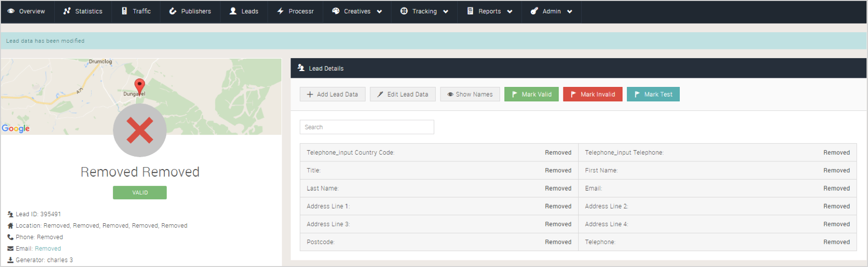The height and width of the screenshot is (267, 868).
Task: Open the Admin dropdown menu
Action: tap(551, 11)
